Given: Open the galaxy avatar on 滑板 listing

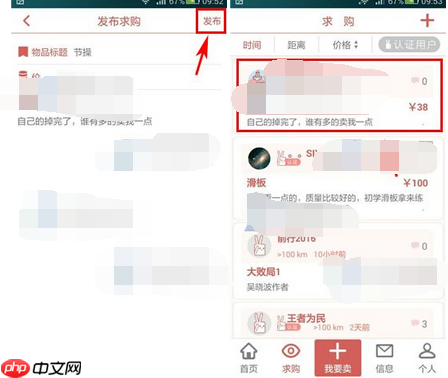Looking at the screenshot, I should pos(259,158).
